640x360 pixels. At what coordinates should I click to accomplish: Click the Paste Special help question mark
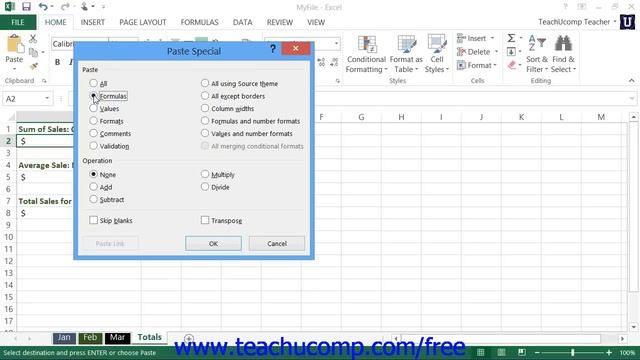point(273,49)
